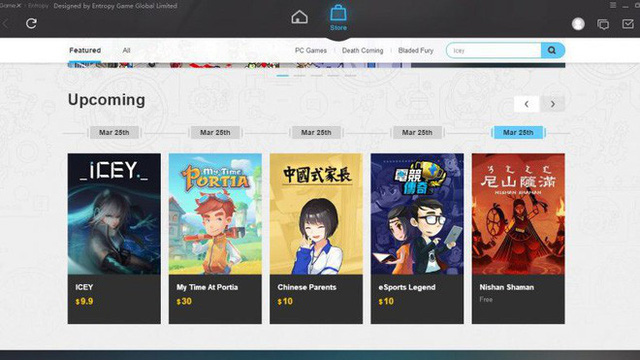Open the Store bag icon

338,13
